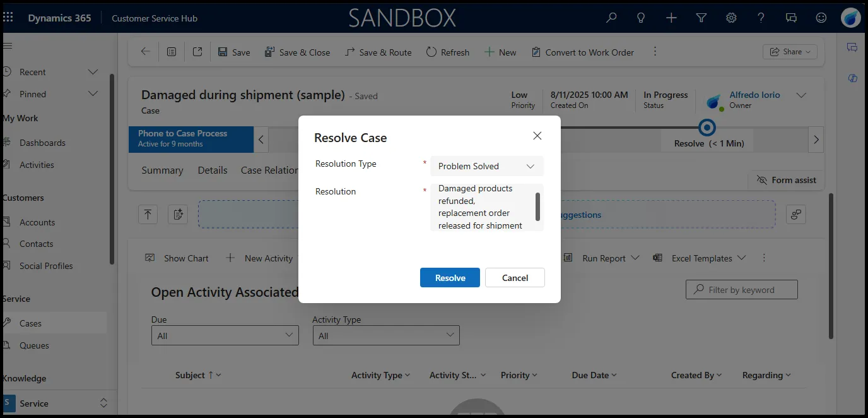Sort by the Subject column header

(x=198, y=375)
